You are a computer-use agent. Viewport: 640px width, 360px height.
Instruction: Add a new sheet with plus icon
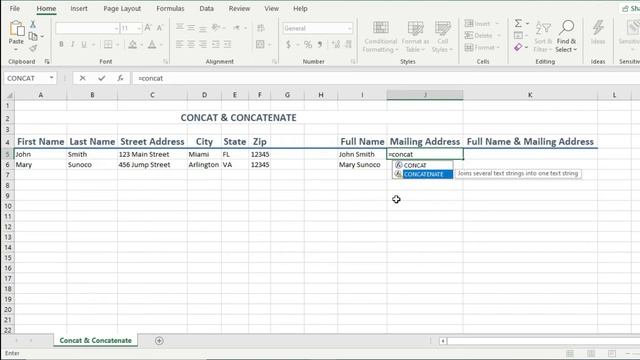(x=159, y=340)
